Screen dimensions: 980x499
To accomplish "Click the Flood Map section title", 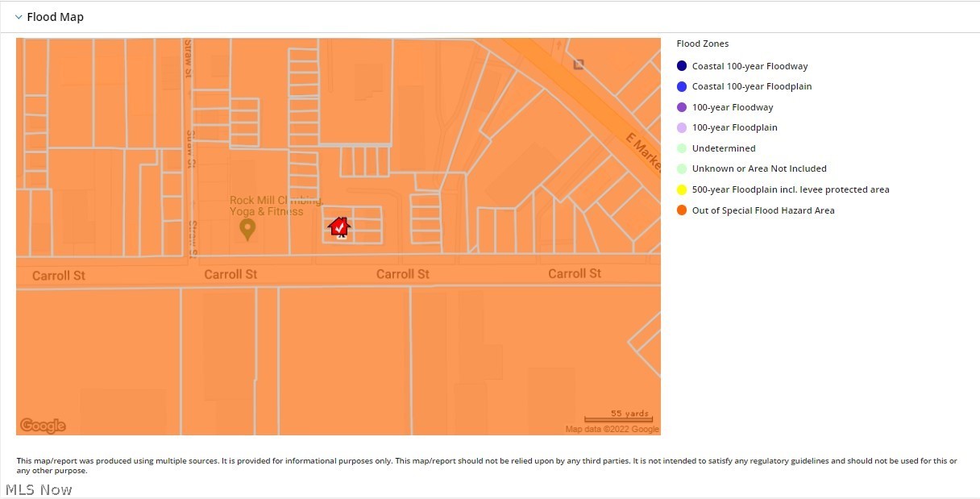I will (x=55, y=17).
